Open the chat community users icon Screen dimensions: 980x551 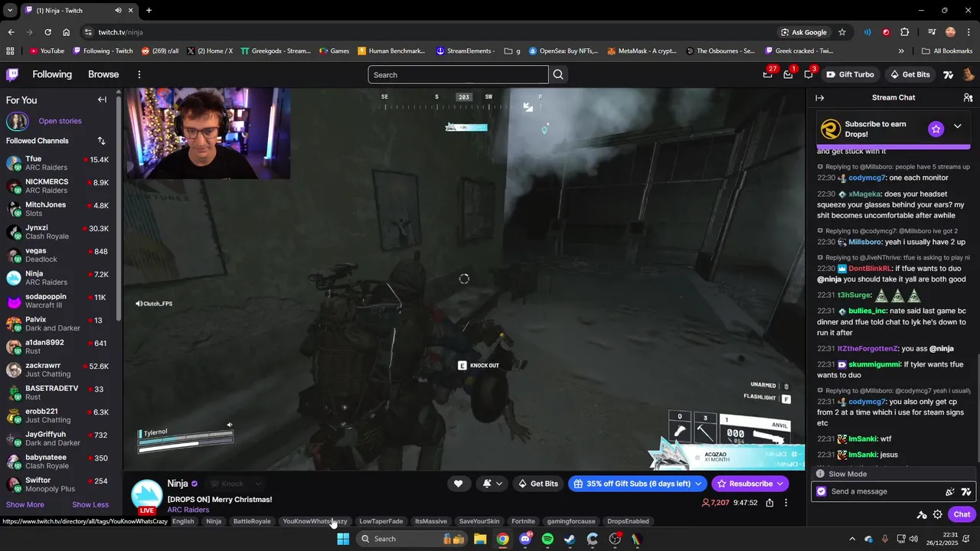coord(968,98)
